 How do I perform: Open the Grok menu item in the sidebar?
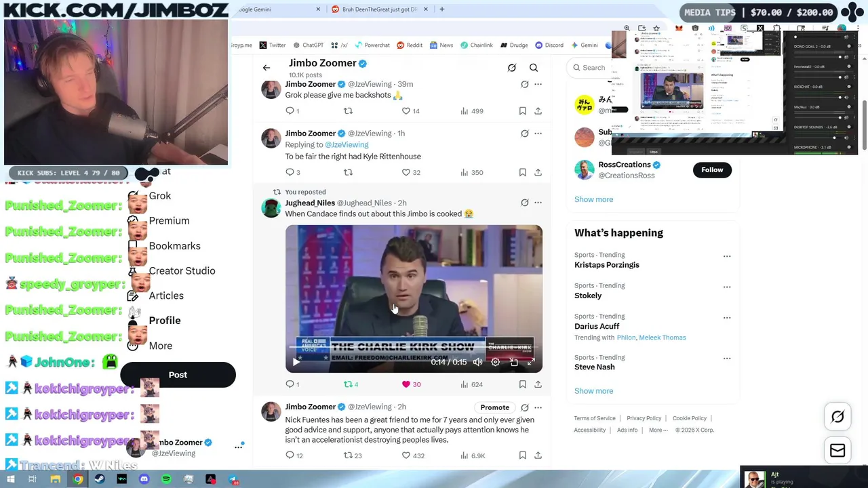(159, 196)
